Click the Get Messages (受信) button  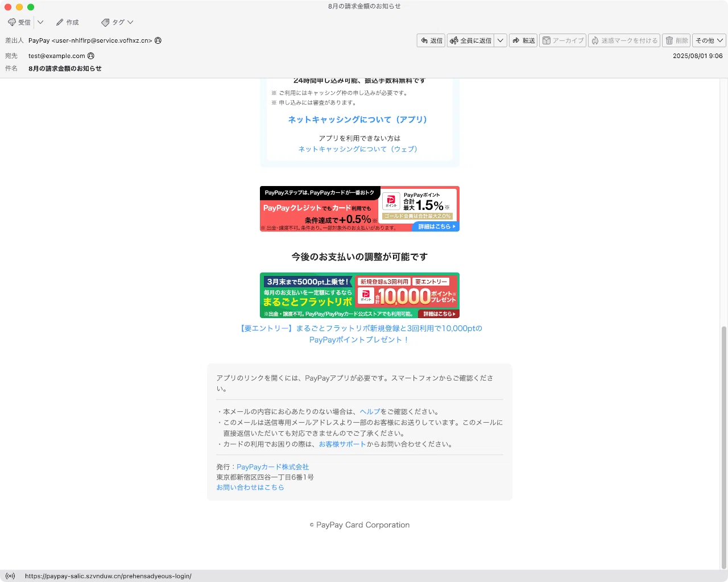(19, 22)
